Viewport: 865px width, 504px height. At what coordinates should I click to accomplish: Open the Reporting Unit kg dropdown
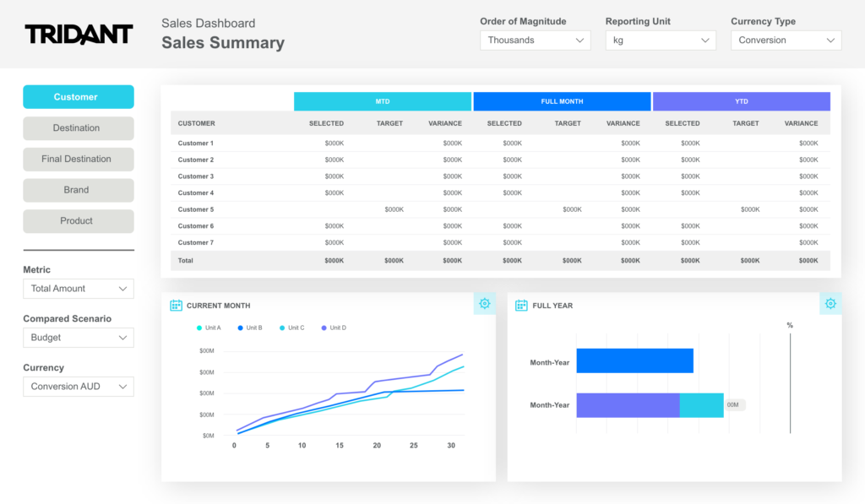point(661,41)
